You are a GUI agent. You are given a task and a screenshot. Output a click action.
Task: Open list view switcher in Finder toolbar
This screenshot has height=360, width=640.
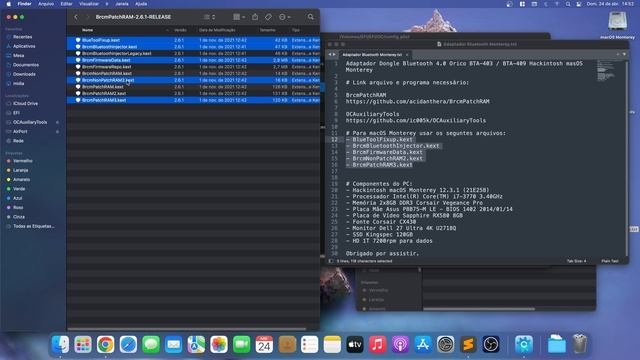click(209, 17)
